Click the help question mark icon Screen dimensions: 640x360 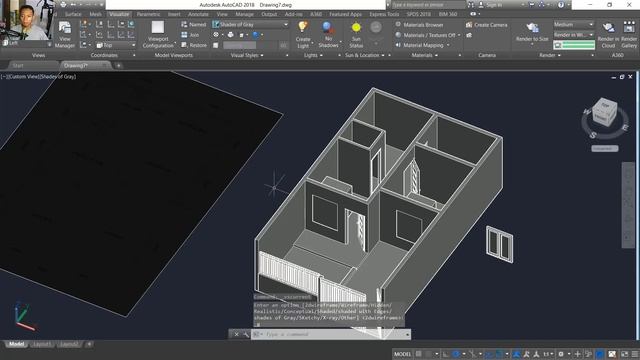pyautogui.click(x=561, y=5)
